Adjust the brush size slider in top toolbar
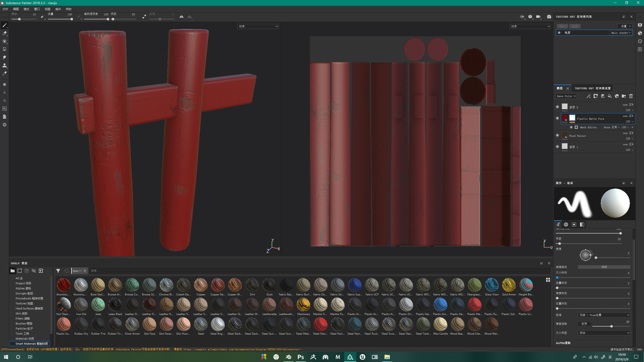The width and height of the screenshot is (644, 362). click(x=24, y=19)
